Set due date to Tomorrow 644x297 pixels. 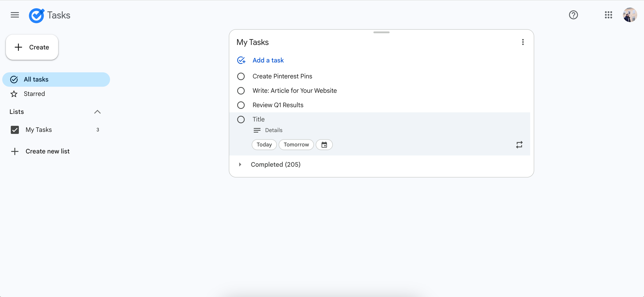click(x=296, y=145)
